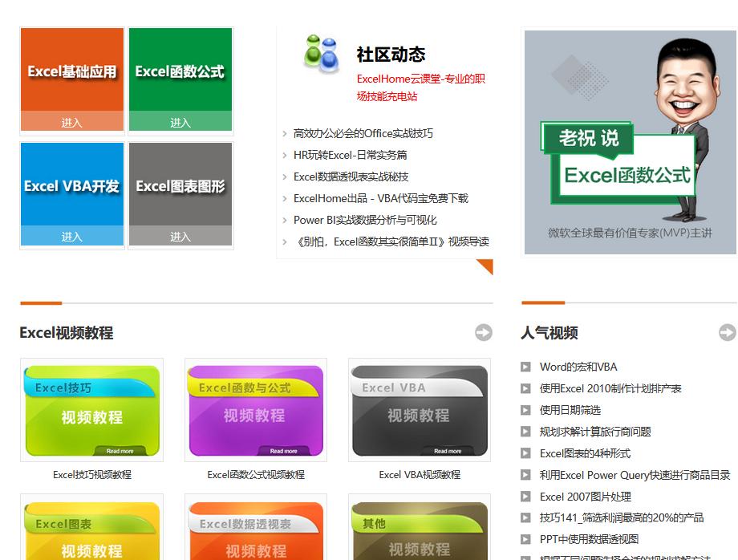Click Read more on the Excel VBA thumbnail
This screenshot has width=738, height=560.
[x=446, y=450]
